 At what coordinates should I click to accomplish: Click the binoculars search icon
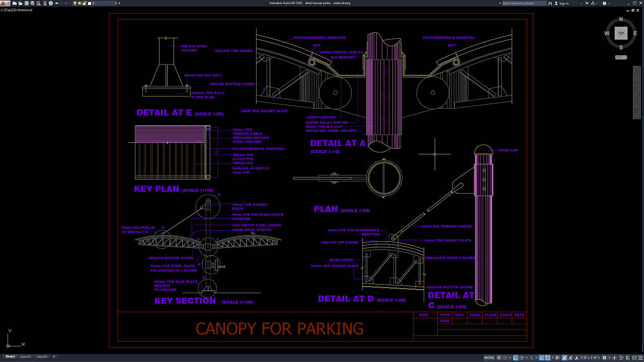(x=550, y=3)
